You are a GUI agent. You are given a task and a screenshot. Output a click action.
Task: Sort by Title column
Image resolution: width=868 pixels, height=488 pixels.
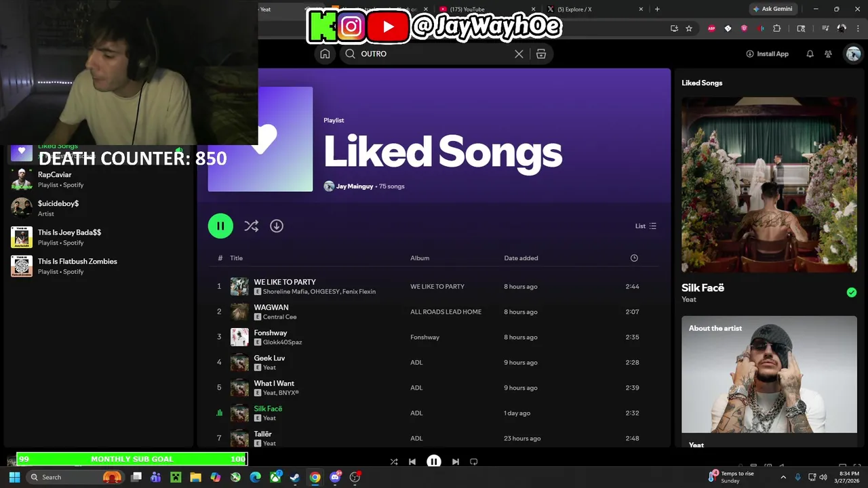click(236, 258)
